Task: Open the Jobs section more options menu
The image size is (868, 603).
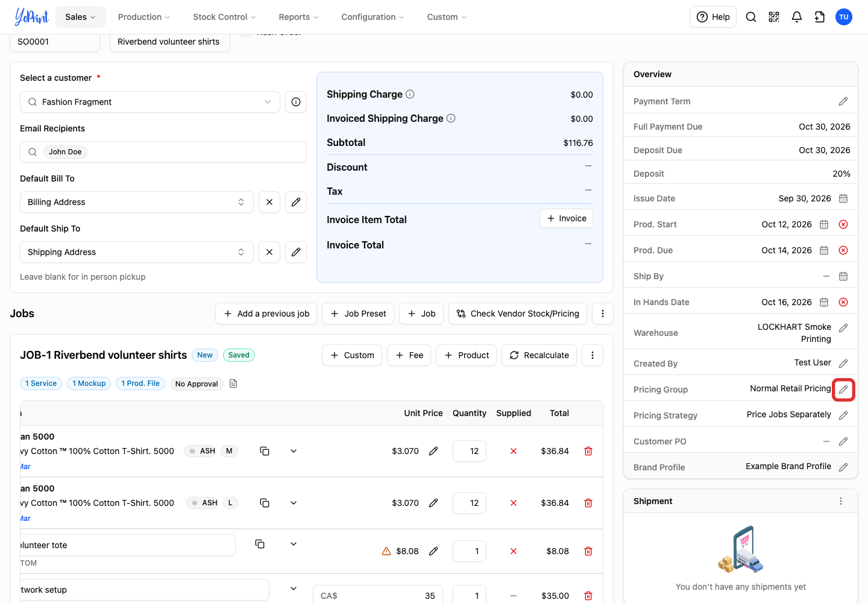Action: click(603, 314)
